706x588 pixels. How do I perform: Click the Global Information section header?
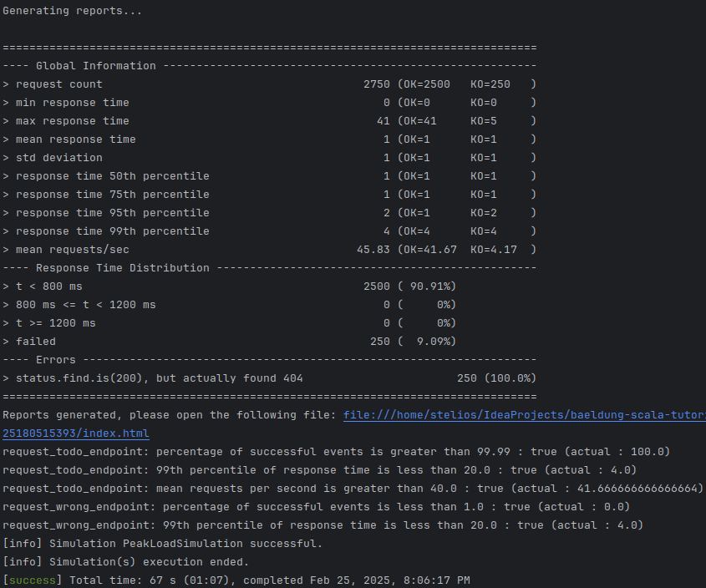tap(96, 66)
